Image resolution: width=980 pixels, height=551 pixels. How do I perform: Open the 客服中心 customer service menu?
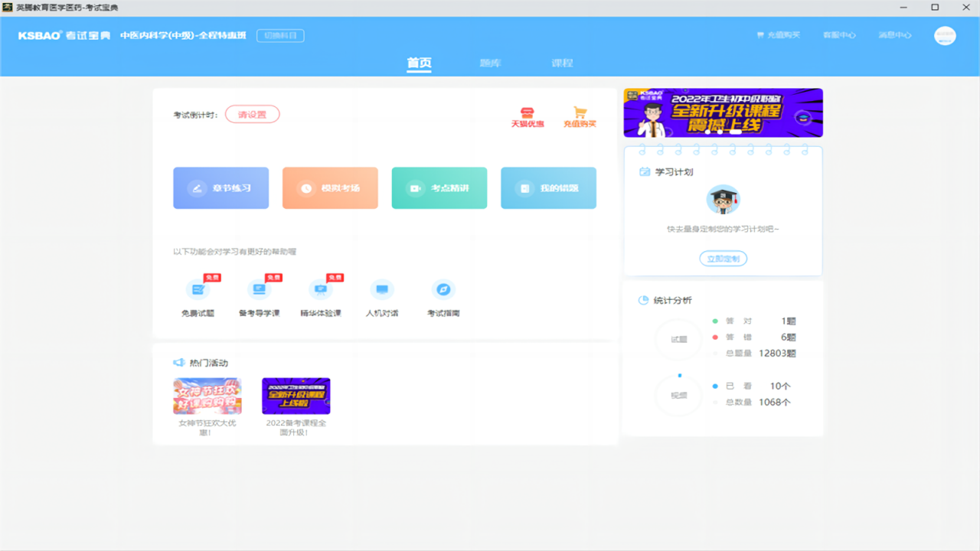[x=839, y=34]
